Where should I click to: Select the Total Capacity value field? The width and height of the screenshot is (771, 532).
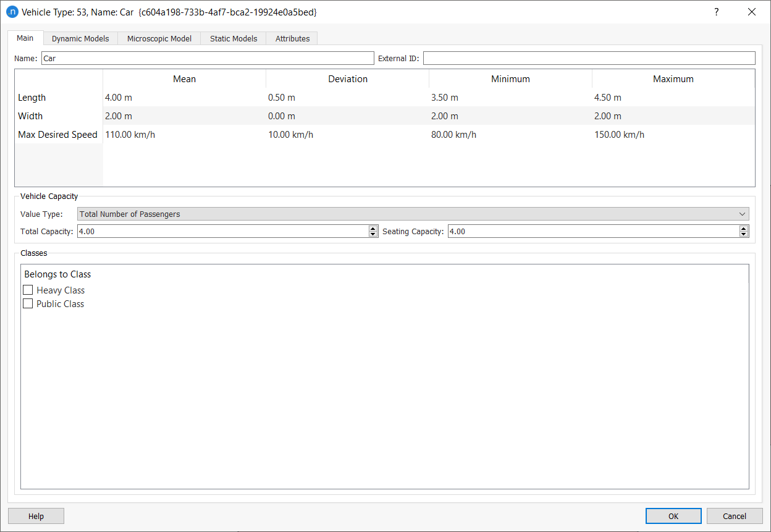pyautogui.click(x=222, y=230)
